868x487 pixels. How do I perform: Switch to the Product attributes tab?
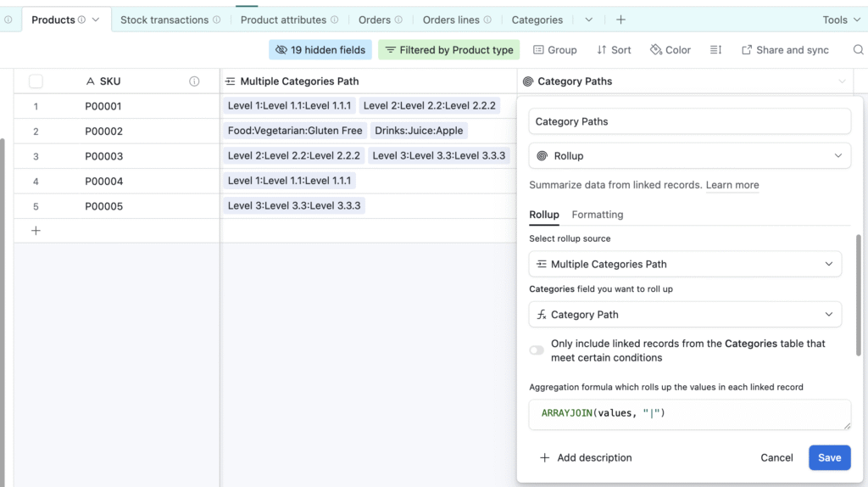click(283, 20)
